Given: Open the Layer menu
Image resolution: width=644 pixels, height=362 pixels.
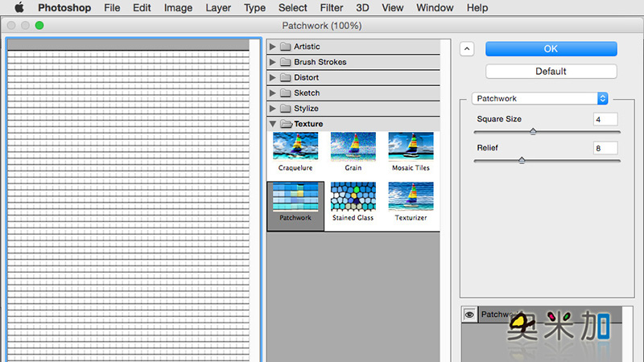Looking at the screenshot, I should click(x=217, y=8).
